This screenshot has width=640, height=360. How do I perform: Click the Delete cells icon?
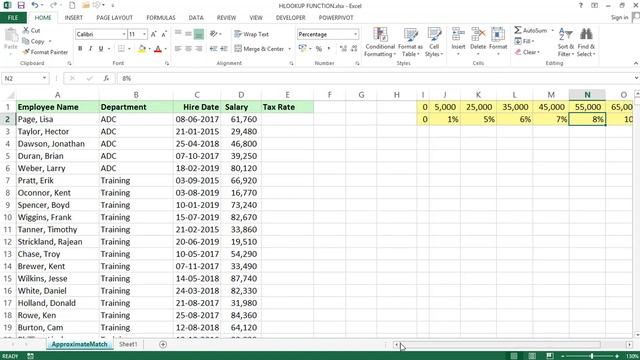(x=478, y=34)
